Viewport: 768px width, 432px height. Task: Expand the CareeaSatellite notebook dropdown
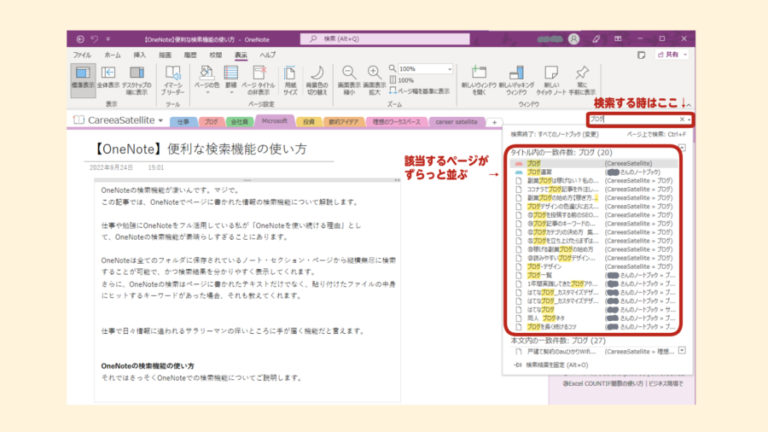point(161,120)
